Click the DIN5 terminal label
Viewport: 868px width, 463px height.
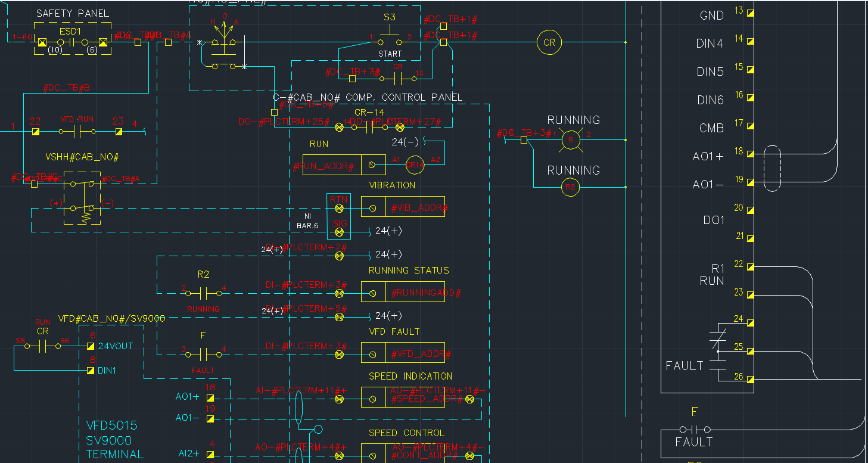pos(710,72)
